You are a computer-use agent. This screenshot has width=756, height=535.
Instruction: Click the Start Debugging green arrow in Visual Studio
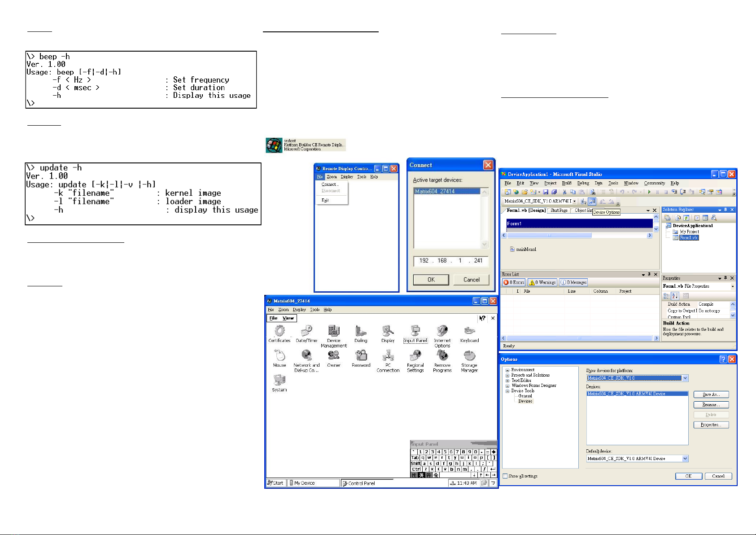point(649,192)
